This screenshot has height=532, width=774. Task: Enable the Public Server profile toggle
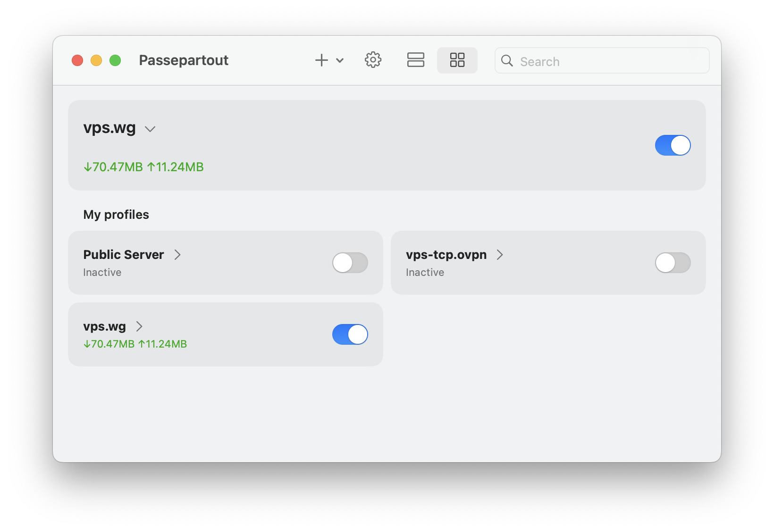pos(350,263)
